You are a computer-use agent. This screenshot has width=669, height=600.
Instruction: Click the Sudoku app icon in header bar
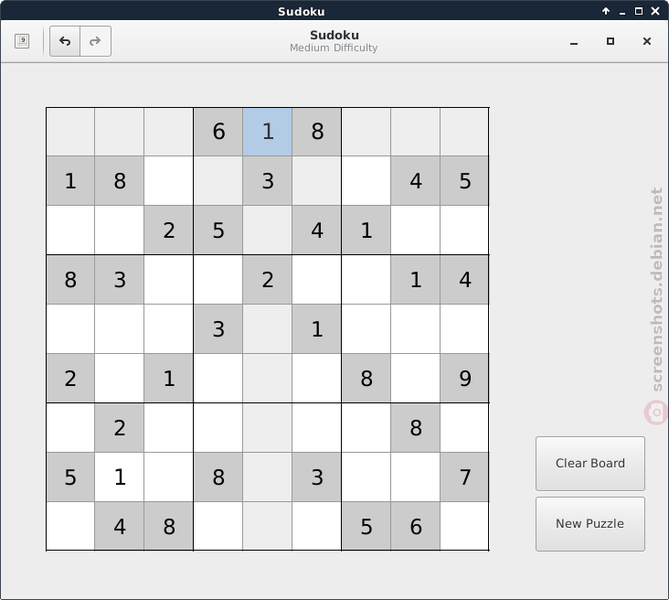(22, 41)
